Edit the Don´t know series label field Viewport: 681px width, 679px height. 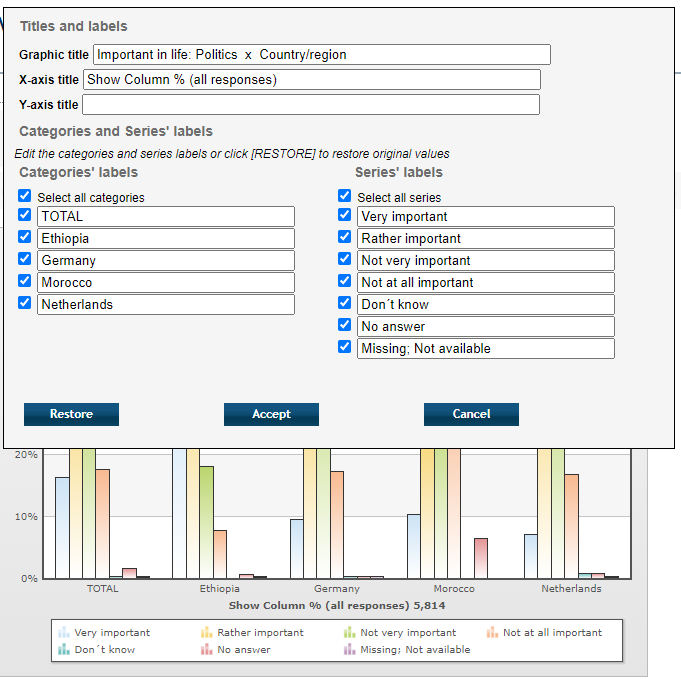click(x=486, y=305)
